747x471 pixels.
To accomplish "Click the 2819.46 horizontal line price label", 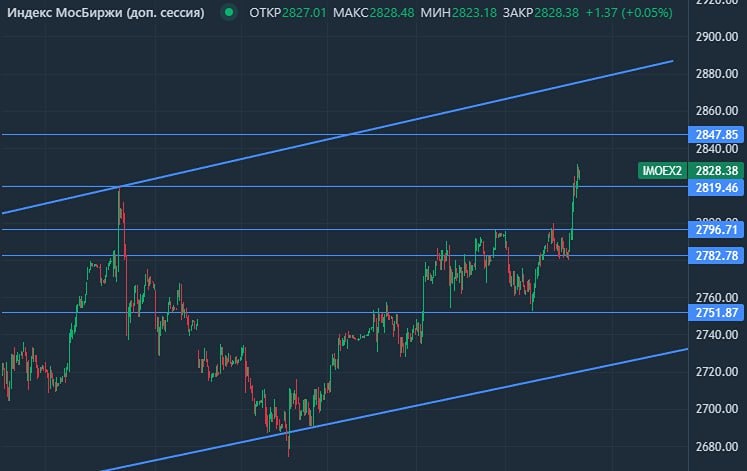I will pyautogui.click(x=716, y=188).
